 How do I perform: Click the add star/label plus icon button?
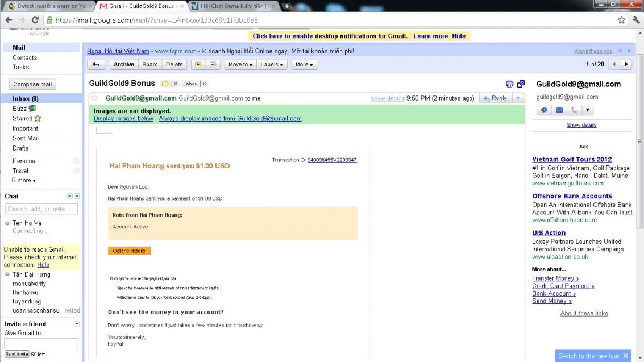click(x=198, y=64)
